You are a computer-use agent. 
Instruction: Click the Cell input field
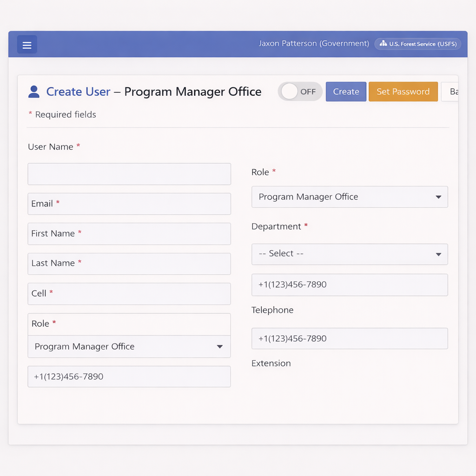click(x=129, y=294)
